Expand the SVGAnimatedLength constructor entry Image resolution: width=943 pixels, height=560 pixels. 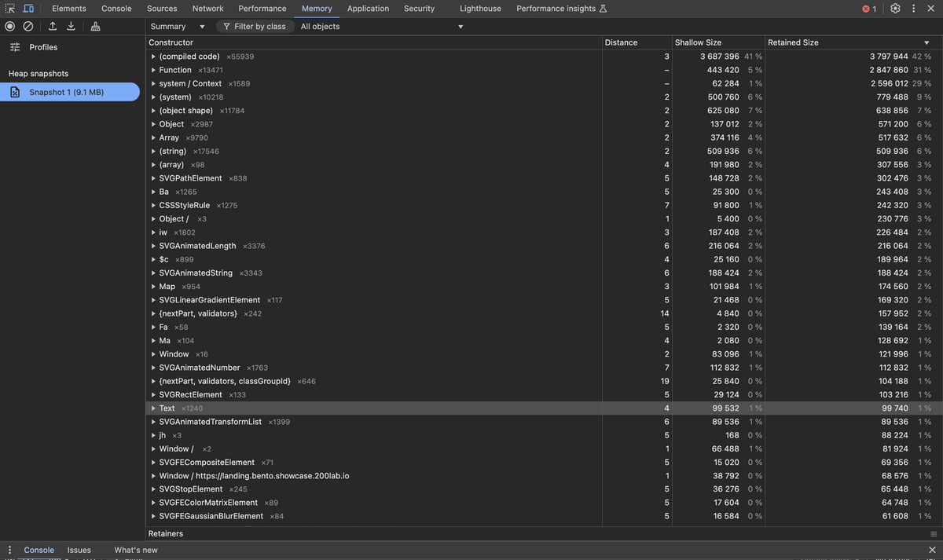pos(153,246)
